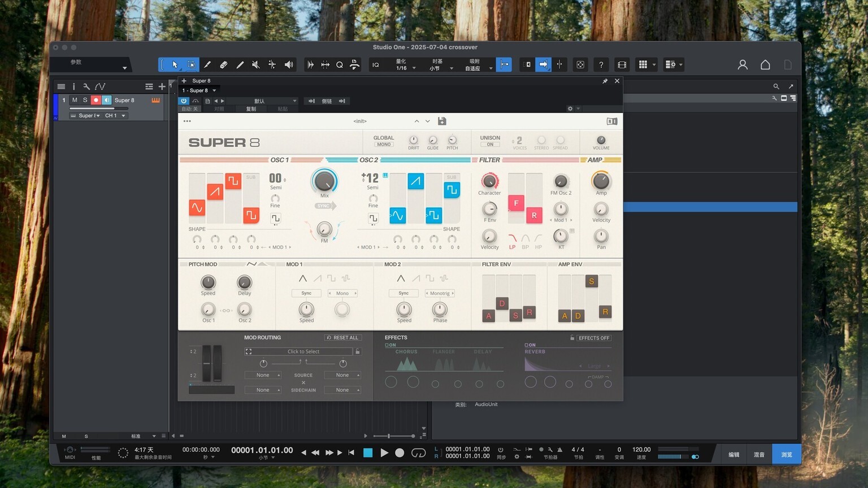This screenshot has width=868, height=488.
Task: Select the Arrow tool in toolbar
Action: click(x=175, y=65)
